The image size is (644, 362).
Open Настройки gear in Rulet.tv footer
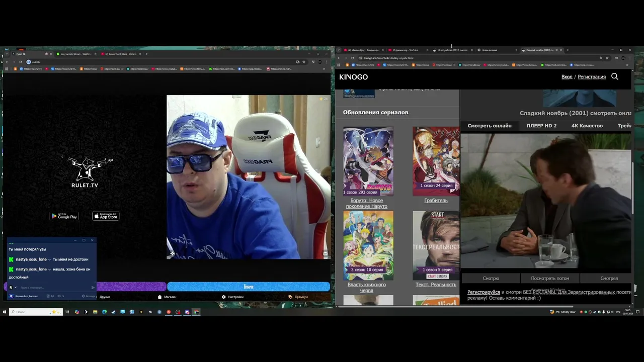click(x=224, y=297)
